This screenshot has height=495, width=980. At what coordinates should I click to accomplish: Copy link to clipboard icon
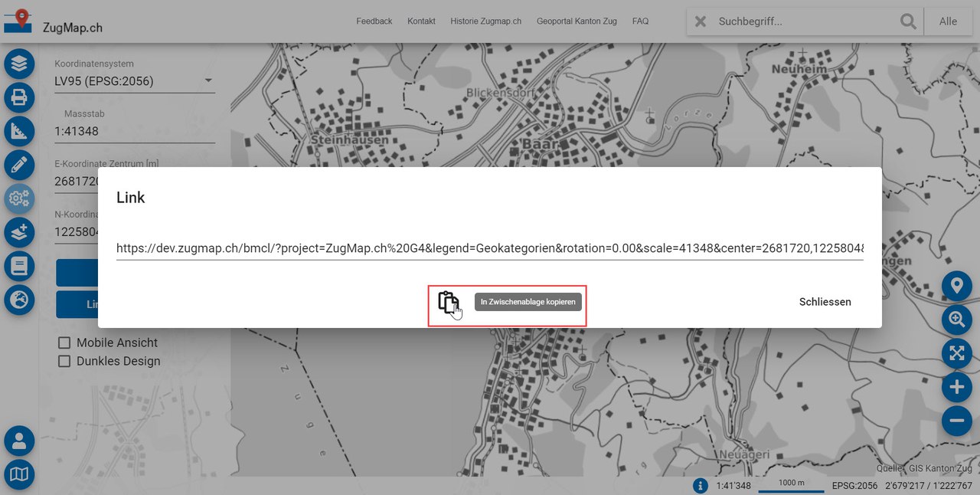click(x=448, y=302)
